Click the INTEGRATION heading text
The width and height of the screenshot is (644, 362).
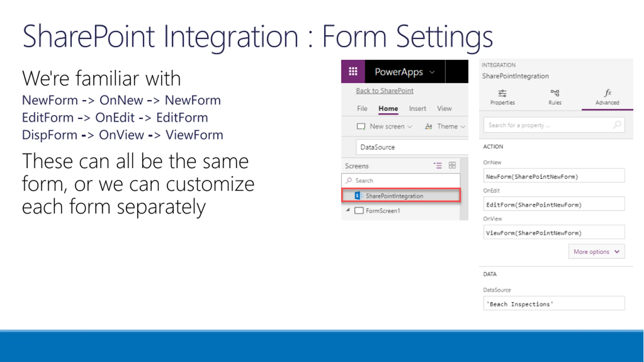(498, 65)
